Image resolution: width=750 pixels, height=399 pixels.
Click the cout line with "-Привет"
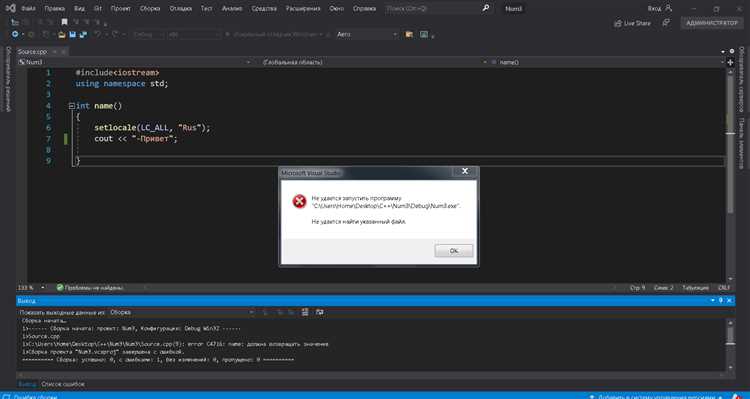[136, 139]
